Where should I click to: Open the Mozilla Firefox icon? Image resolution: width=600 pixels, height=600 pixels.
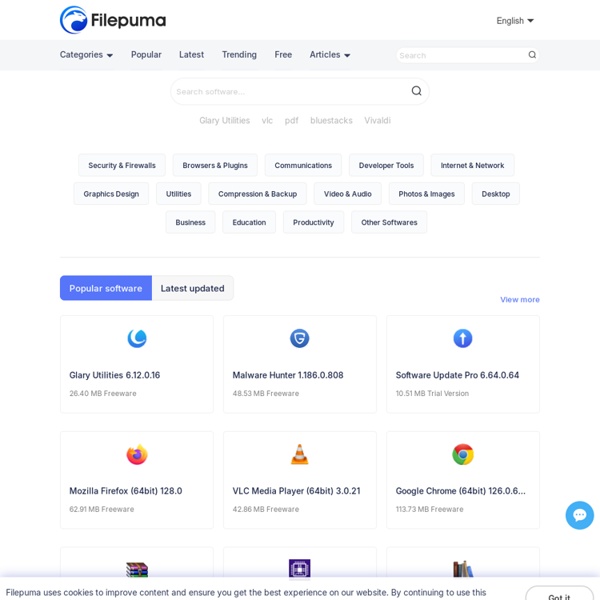[x=137, y=454]
